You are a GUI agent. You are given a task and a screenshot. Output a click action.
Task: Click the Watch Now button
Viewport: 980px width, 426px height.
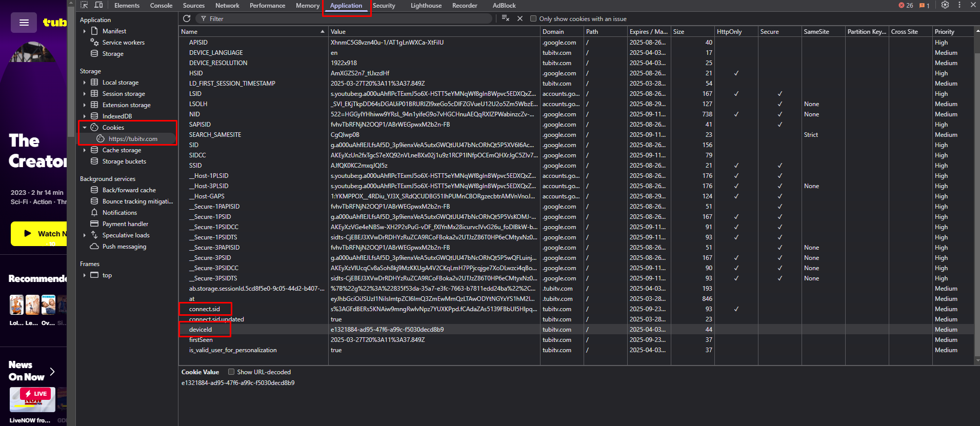click(x=39, y=234)
